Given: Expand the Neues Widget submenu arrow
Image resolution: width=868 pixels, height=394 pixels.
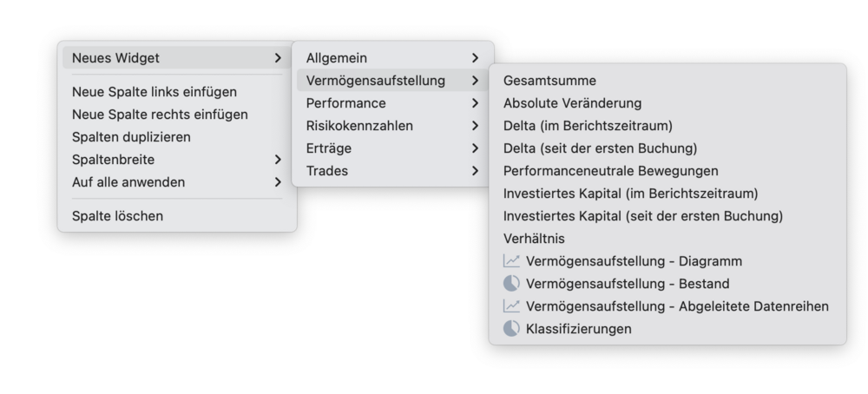Looking at the screenshot, I should tap(277, 58).
